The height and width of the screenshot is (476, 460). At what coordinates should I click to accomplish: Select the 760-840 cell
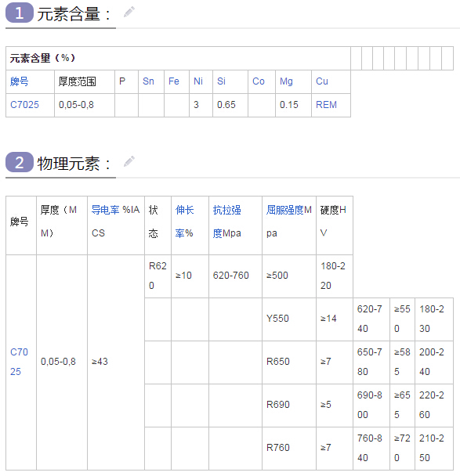pyautogui.click(x=370, y=448)
